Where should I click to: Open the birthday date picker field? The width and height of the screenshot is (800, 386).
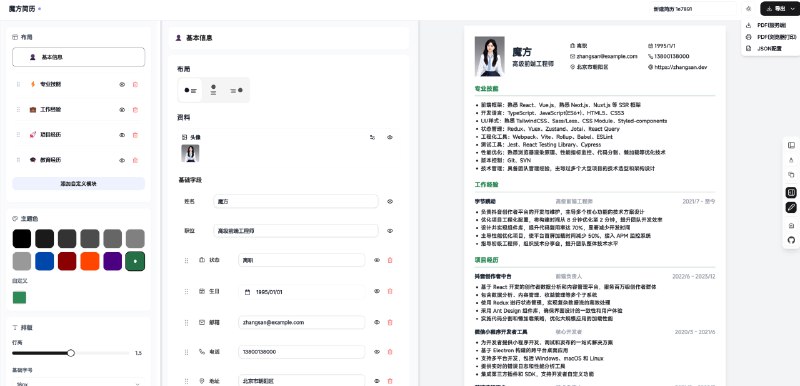pos(302,292)
